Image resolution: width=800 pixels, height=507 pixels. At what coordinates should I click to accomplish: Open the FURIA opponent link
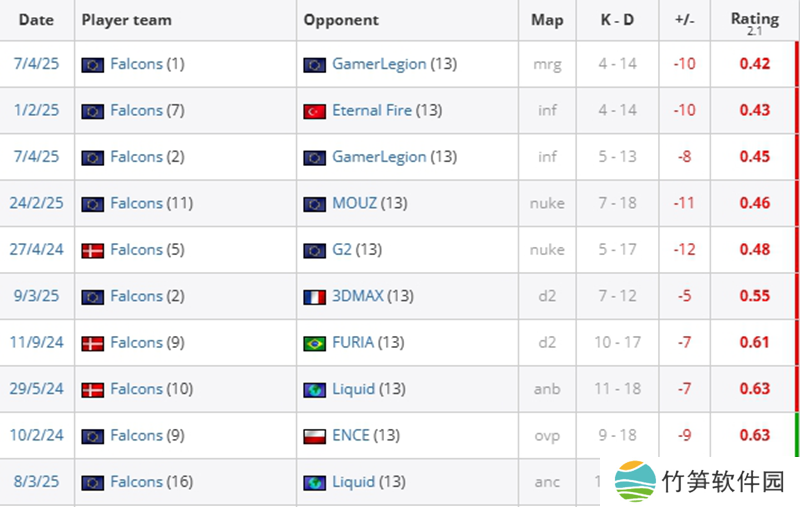pos(353,342)
